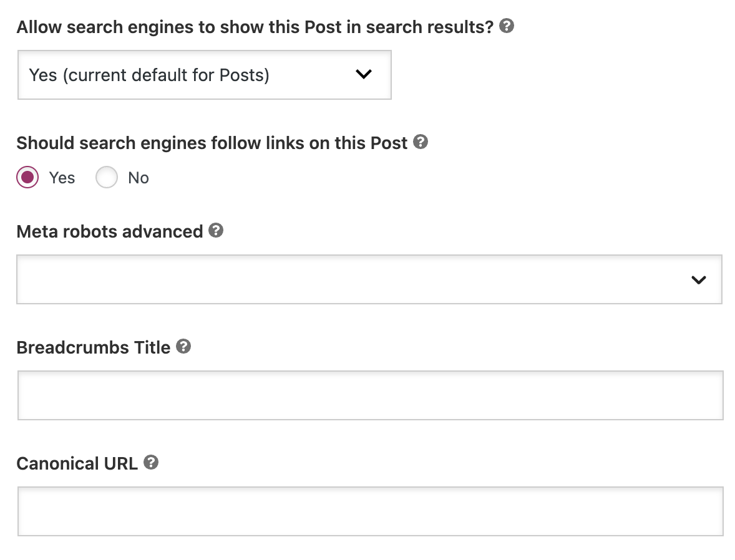
Task: Select the "No" option for following links
Action: pos(106,177)
